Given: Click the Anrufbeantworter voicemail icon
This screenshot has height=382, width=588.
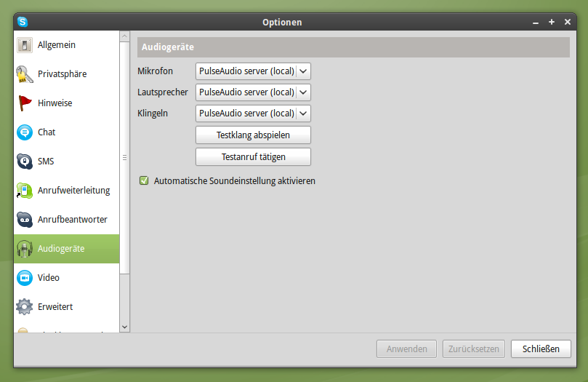Looking at the screenshot, I should 25,220.
